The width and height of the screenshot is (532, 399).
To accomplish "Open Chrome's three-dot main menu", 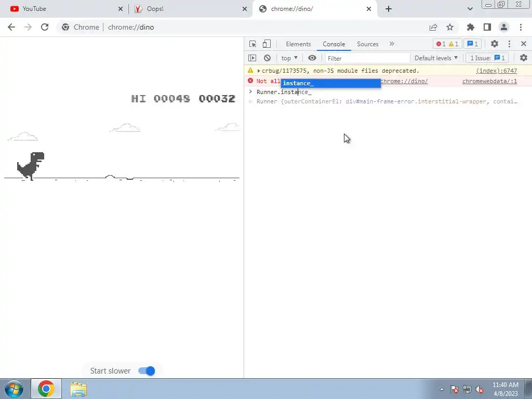I will 521,27.
